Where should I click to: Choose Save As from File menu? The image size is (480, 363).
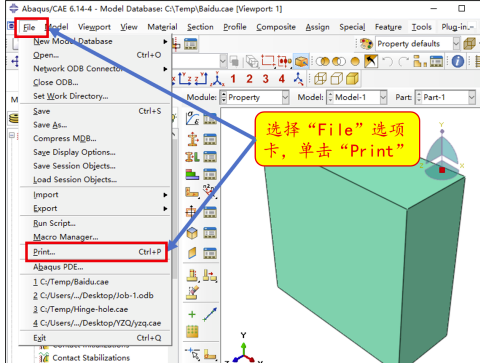(x=95, y=125)
